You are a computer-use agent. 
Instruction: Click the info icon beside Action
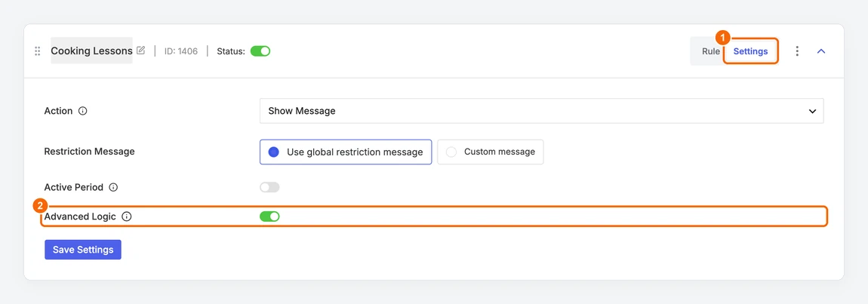pos(82,111)
